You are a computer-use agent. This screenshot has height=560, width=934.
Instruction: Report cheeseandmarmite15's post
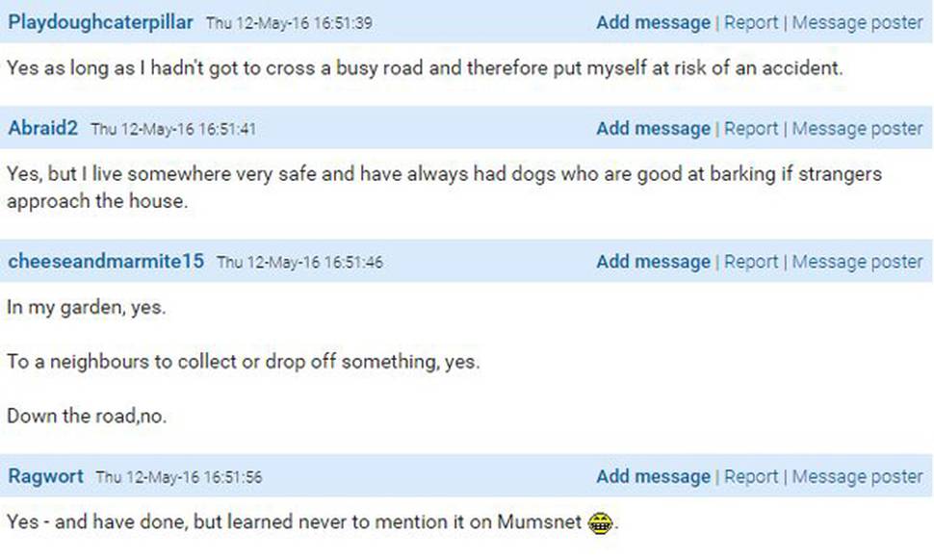pos(751,262)
